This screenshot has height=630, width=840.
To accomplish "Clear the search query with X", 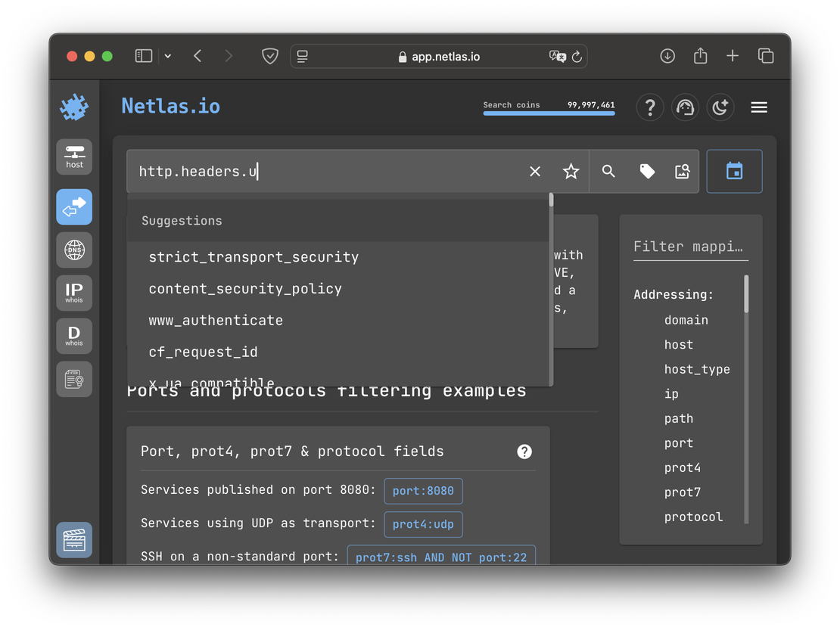I will 535,172.
